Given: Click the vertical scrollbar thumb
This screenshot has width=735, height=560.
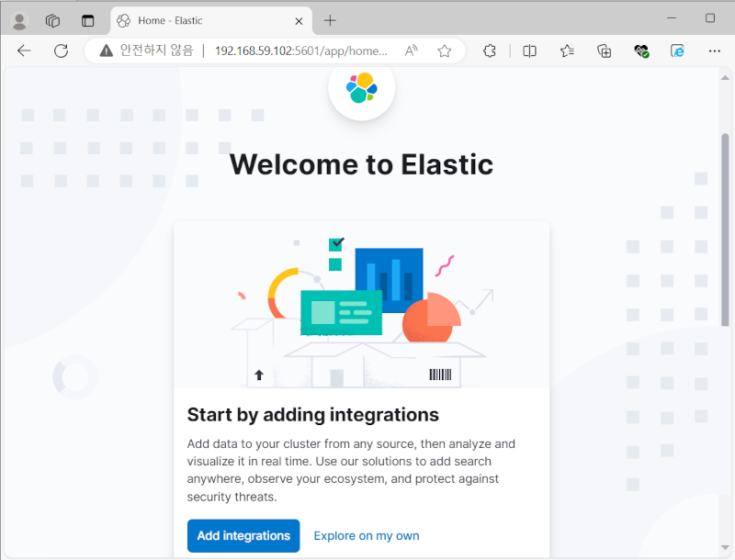Looking at the screenshot, I should point(725,230).
